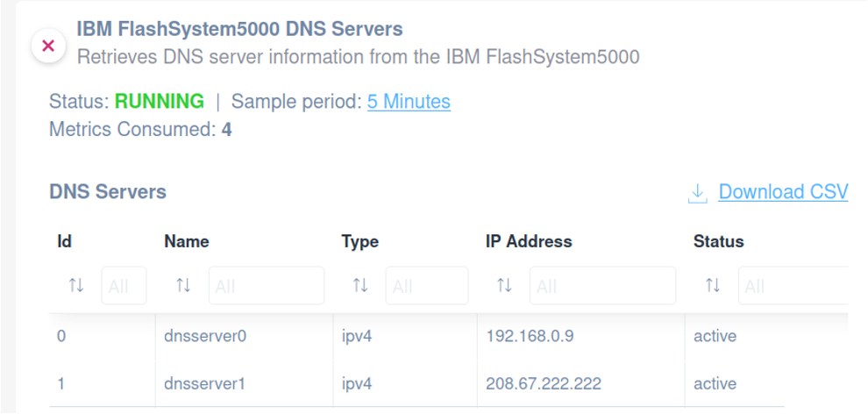
Task: Click the Id value 0 cell
Action: pos(102,337)
